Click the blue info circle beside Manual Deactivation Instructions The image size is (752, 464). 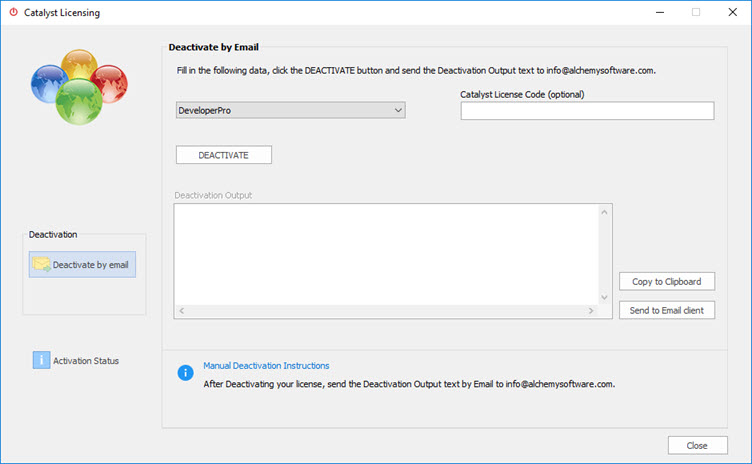(185, 372)
